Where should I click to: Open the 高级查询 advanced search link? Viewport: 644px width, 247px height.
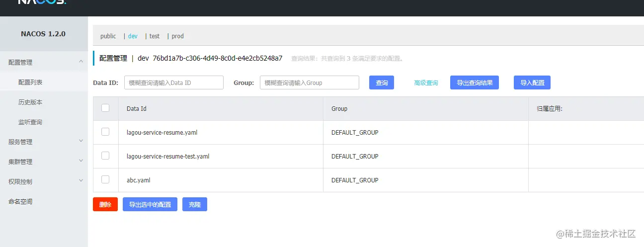pyautogui.click(x=426, y=83)
